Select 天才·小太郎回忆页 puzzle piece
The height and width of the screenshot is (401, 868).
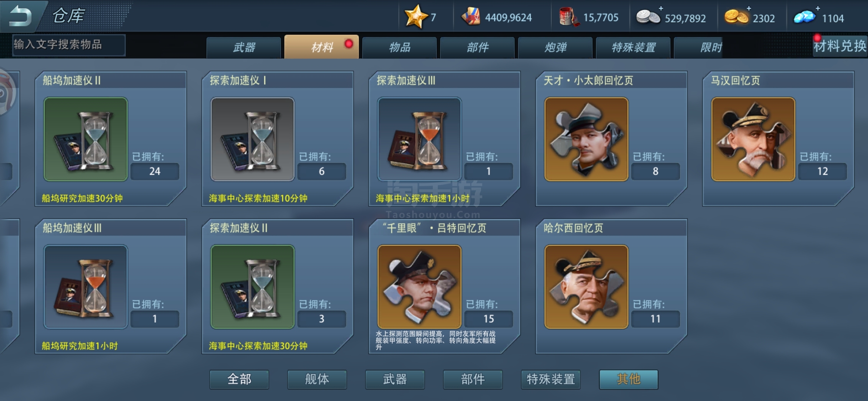586,139
